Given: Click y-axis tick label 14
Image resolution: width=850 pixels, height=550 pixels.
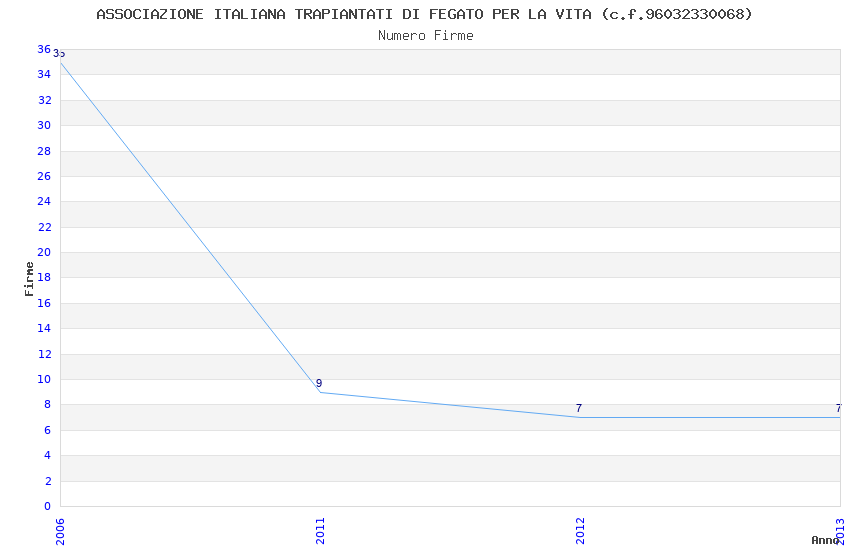Looking at the screenshot, I should (44, 328).
